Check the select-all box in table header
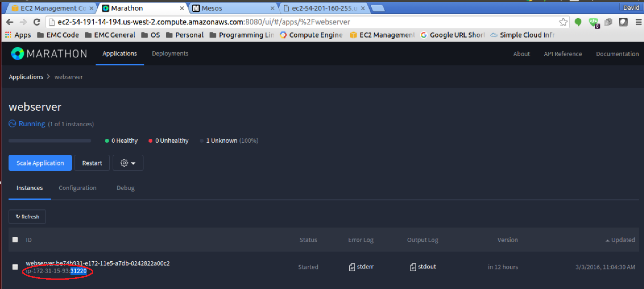This screenshot has width=644, height=289. coord(15,240)
